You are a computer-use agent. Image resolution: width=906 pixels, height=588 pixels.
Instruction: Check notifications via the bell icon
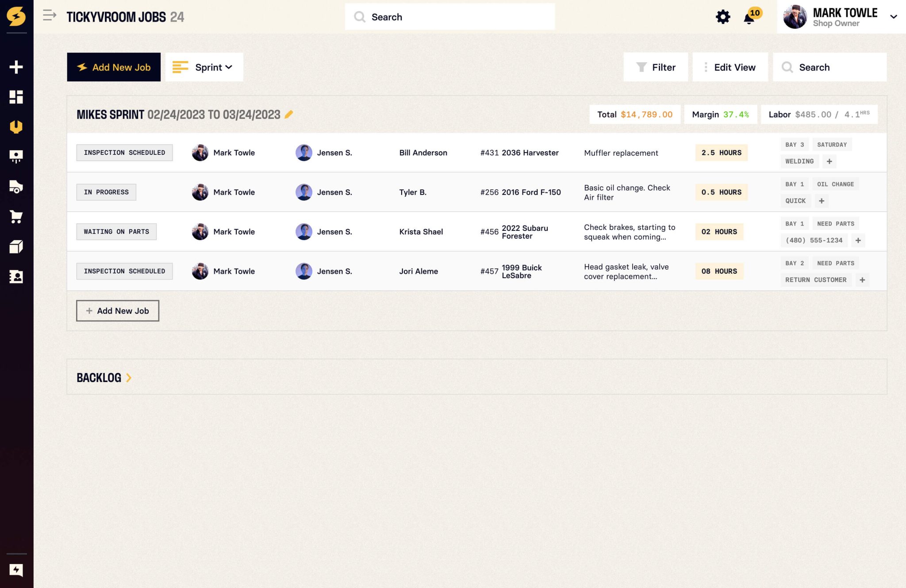click(749, 18)
